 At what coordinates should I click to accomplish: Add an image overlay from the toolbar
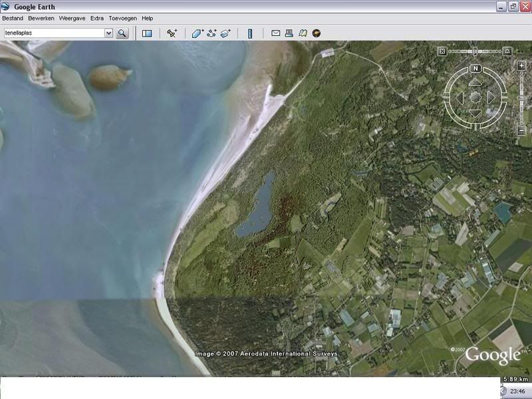(225, 33)
